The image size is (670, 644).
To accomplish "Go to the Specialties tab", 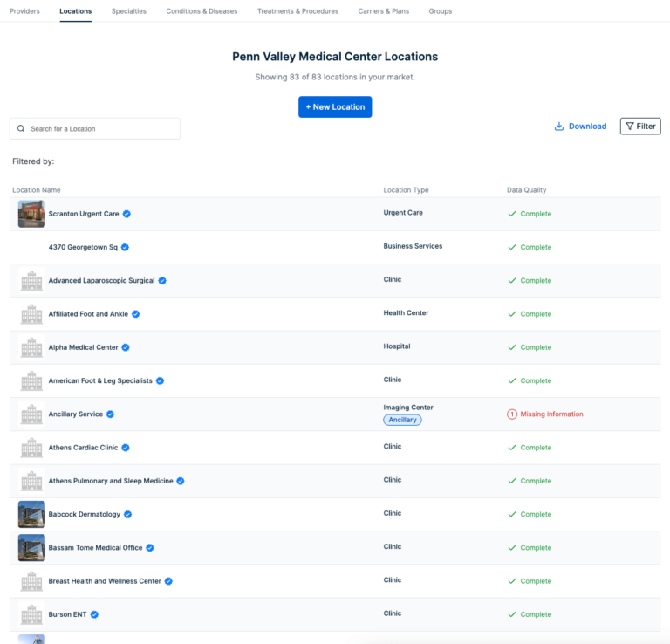I will (129, 11).
